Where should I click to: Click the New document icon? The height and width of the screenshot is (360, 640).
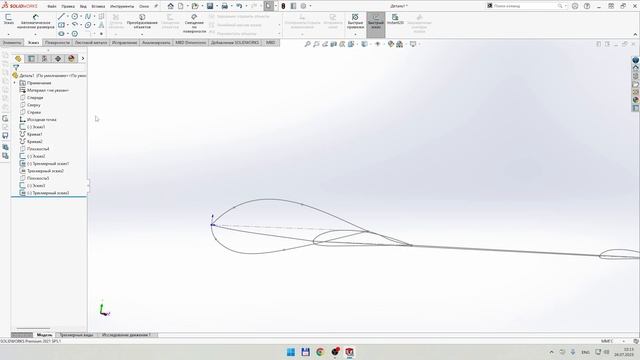coord(180,6)
